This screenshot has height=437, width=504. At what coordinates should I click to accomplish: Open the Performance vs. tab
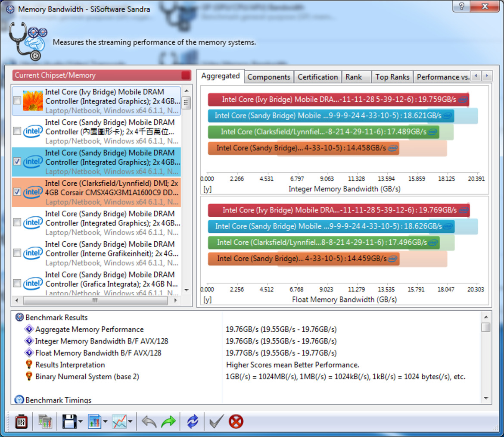[442, 77]
